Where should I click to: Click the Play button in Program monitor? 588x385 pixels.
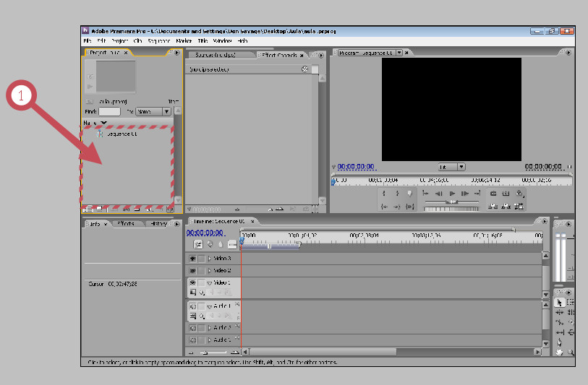click(452, 194)
